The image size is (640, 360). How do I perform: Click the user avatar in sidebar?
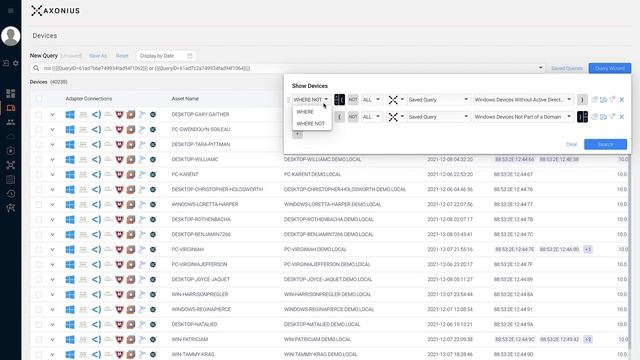(x=11, y=36)
